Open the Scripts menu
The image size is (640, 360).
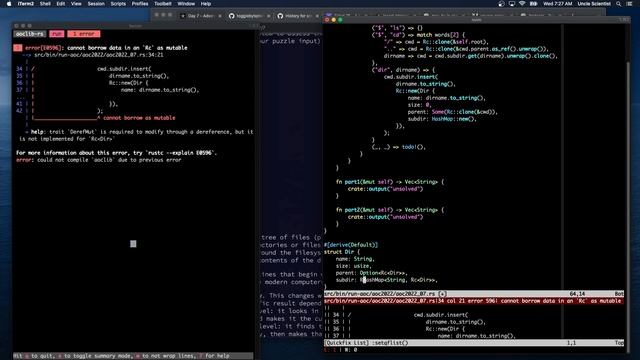pos(118,4)
